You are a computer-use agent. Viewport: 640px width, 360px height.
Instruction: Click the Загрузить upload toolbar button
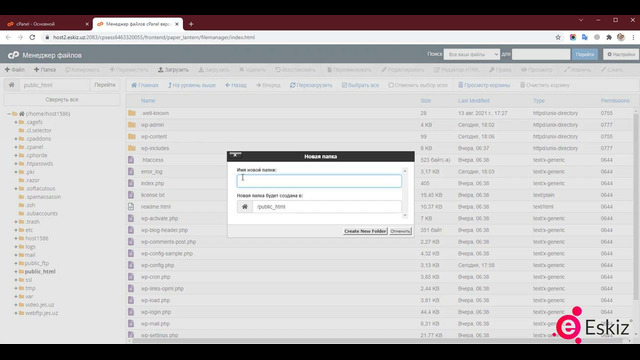(173, 70)
